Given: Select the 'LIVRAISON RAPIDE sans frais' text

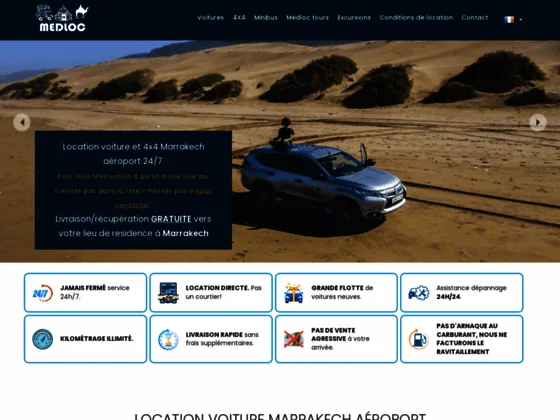Looking at the screenshot, I should pos(222,339).
